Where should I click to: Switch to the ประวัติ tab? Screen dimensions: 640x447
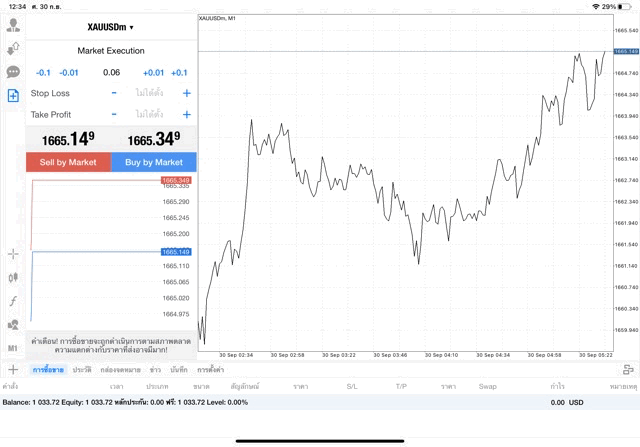point(82,370)
